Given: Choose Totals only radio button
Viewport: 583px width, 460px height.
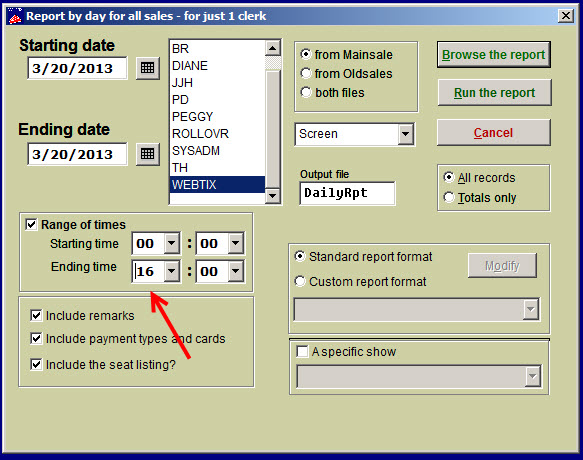Looking at the screenshot, I should (x=449, y=197).
